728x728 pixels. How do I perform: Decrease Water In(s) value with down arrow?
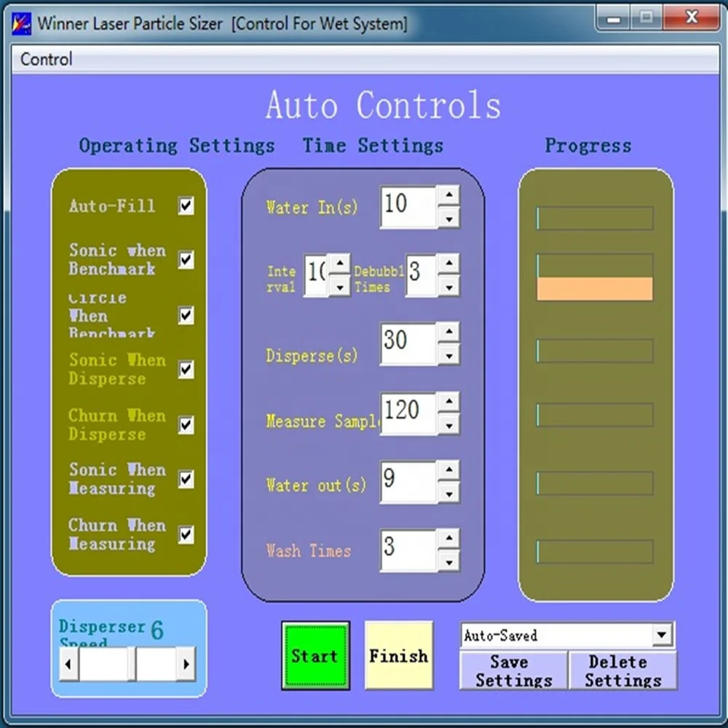448,217
